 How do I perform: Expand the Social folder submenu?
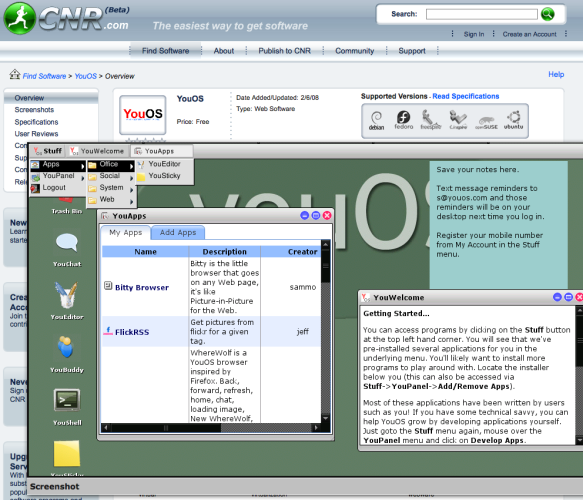[x=111, y=176]
